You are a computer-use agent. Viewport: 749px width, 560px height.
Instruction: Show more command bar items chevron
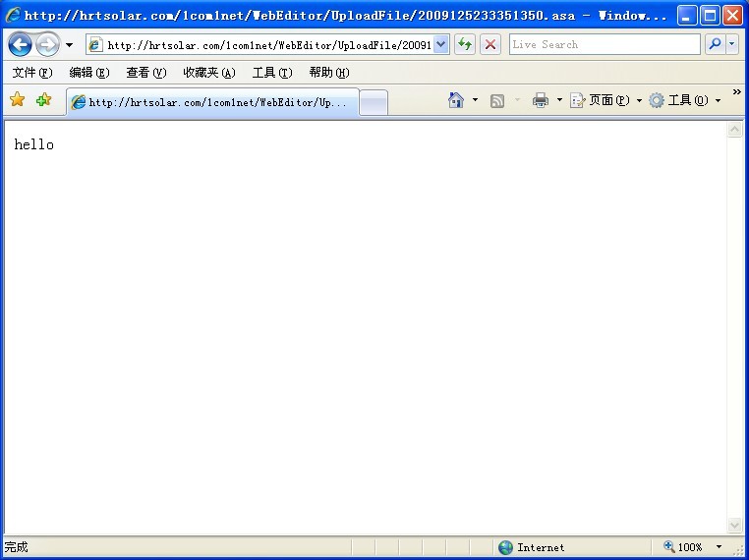coord(736,91)
